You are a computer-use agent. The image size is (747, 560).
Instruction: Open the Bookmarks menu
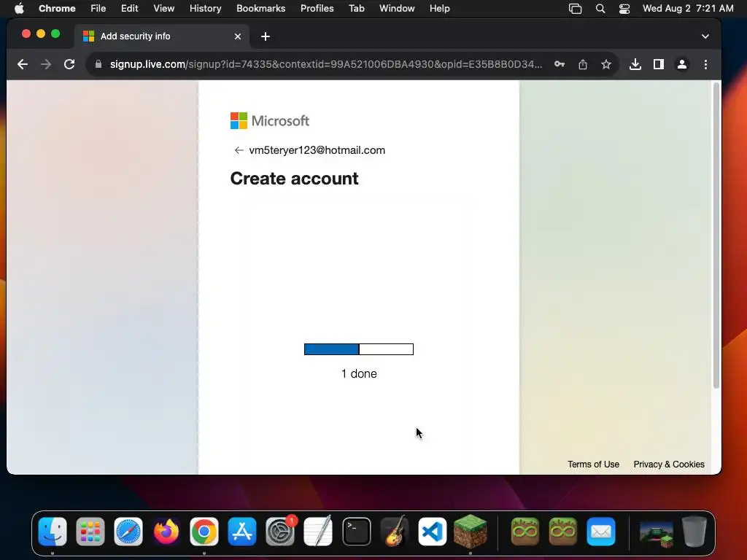click(x=260, y=9)
